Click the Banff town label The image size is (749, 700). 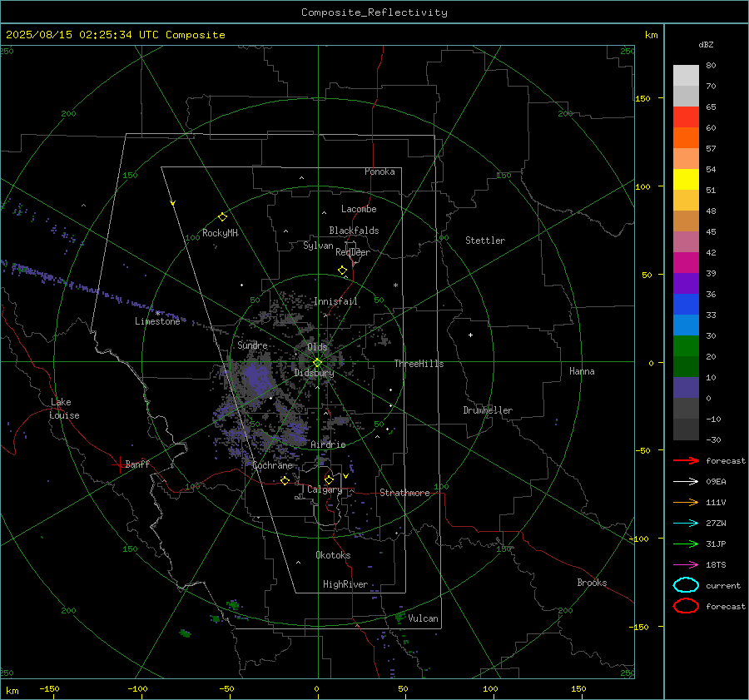137,464
